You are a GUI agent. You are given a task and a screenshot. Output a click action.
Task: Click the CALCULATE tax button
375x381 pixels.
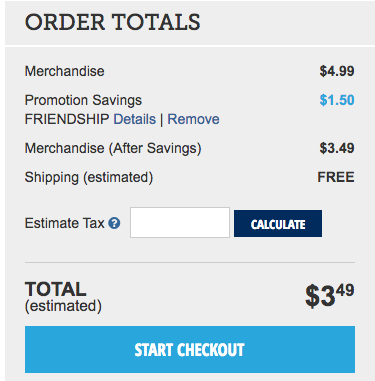click(278, 224)
